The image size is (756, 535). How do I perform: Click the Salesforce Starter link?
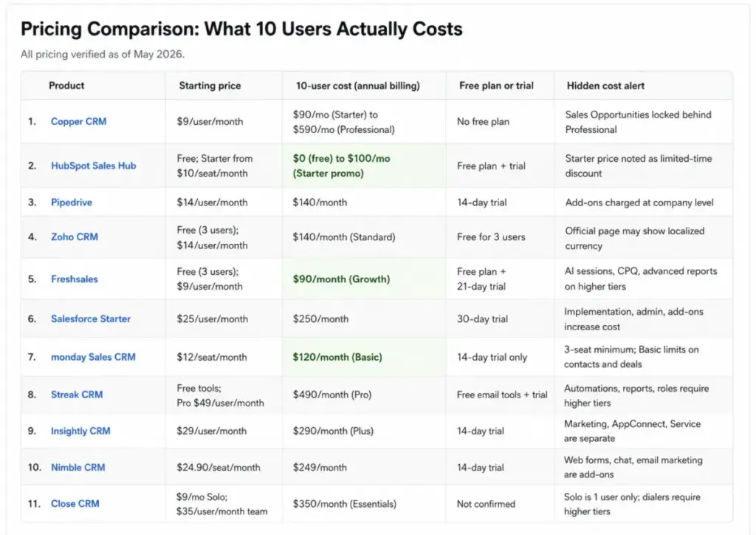[91, 319]
